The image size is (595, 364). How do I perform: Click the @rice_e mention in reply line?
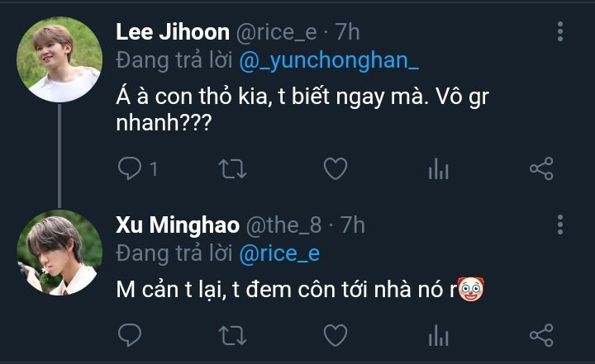pyautogui.click(x=278, y=253)
